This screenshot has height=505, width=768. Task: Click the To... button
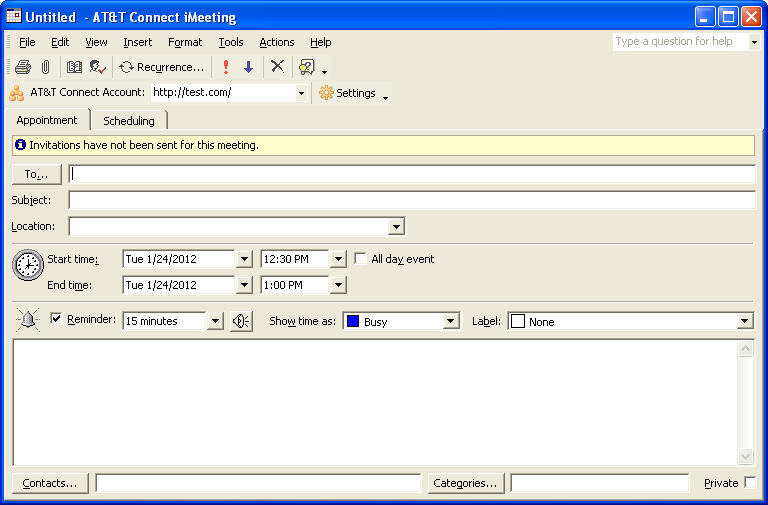click(x=37, y=174)
